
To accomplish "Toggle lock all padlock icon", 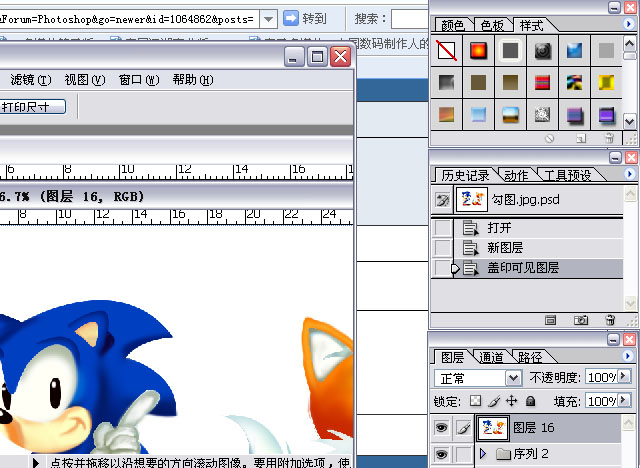I will coord(530,401).
